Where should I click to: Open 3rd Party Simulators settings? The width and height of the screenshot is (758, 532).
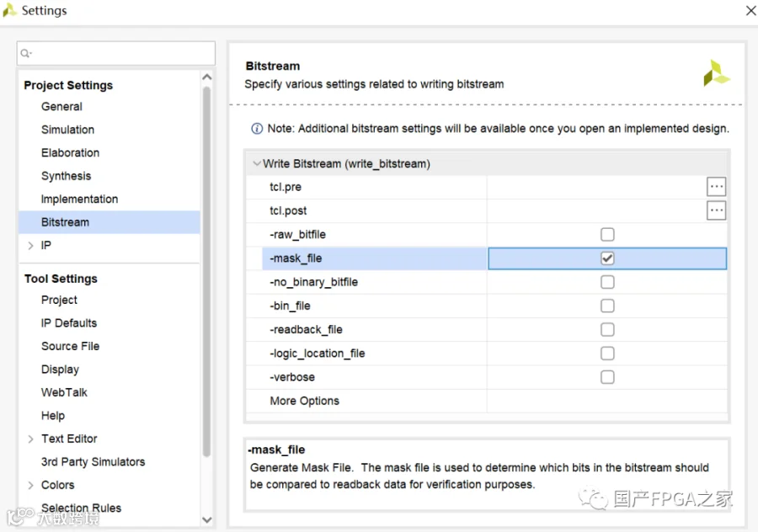pyautogui.click(x=93, y=462)
